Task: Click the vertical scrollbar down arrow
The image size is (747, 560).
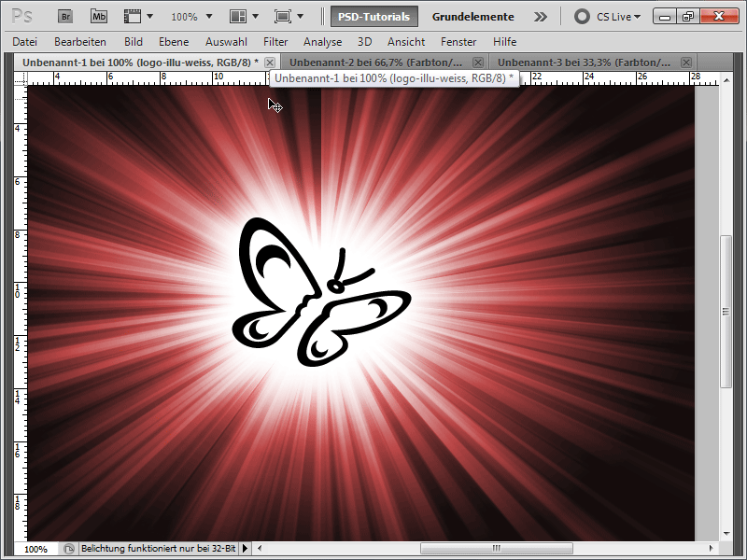Action: (x=726, y=534)
